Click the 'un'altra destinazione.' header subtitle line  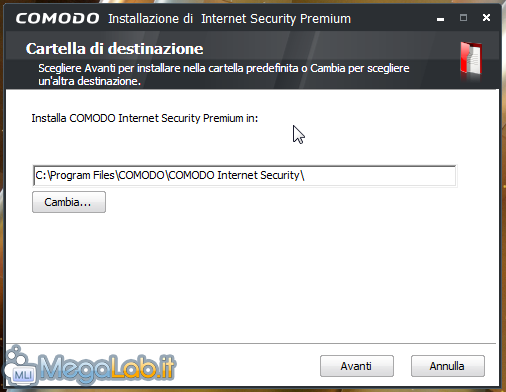[89, 81]
